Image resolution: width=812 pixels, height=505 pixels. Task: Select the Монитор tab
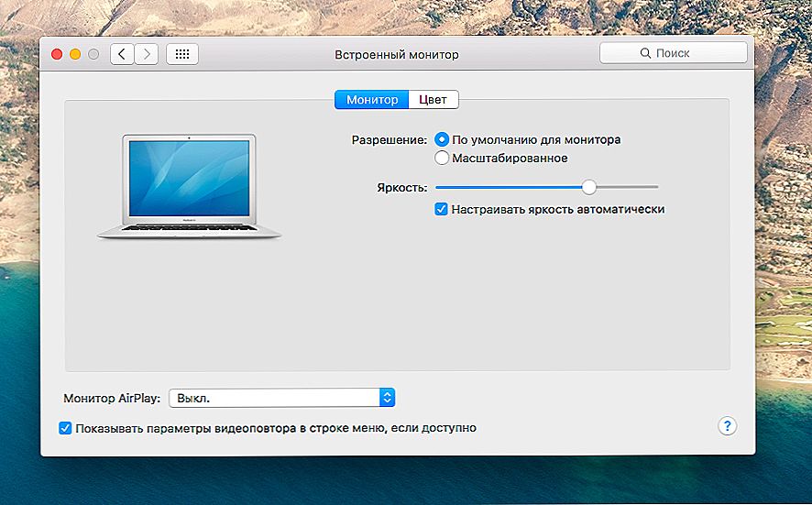pyautogui.click(x=372, y=100)
